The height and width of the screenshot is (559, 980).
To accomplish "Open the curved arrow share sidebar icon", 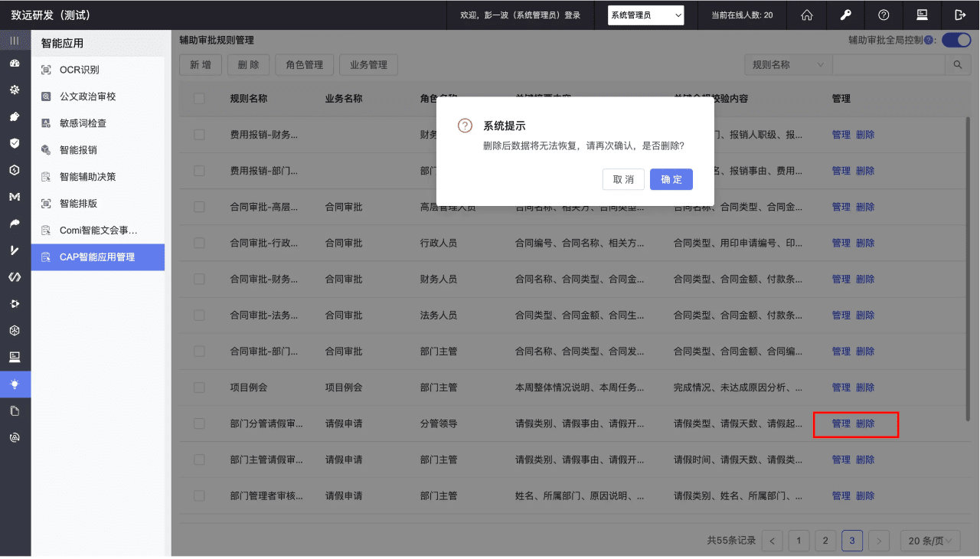I will pyautogui.click(x=15, y=224).
